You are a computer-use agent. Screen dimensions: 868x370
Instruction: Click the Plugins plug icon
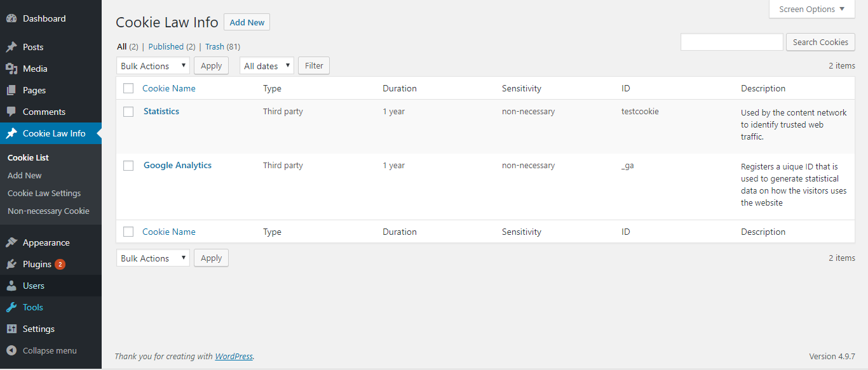11,264
